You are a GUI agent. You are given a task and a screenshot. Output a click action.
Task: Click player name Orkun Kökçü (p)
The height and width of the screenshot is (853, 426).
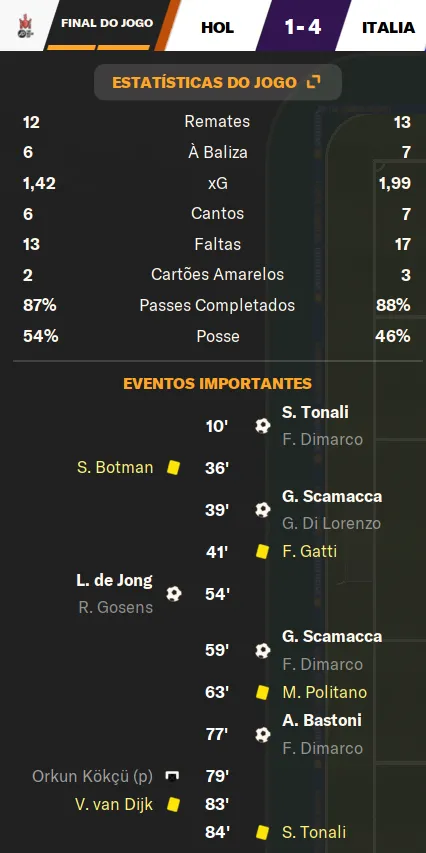tap(92, 776)
